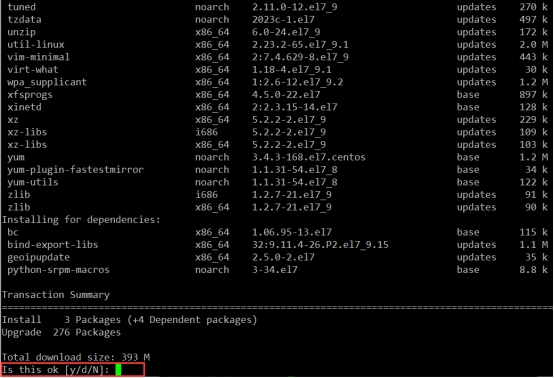Screen dimensions: 554x378
Task: Click the 'Upgrade 276 Packages' summary line
Action: (61, 332)
